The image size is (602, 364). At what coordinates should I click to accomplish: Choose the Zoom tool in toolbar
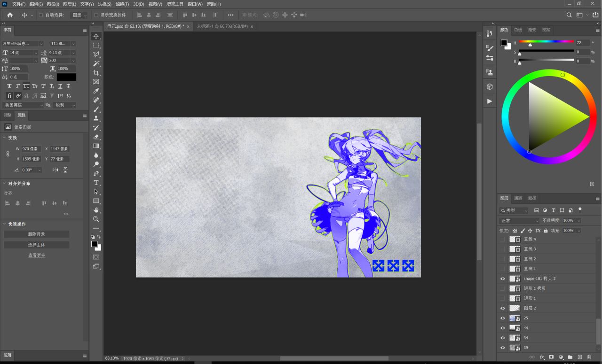click(x=96, y=219)
